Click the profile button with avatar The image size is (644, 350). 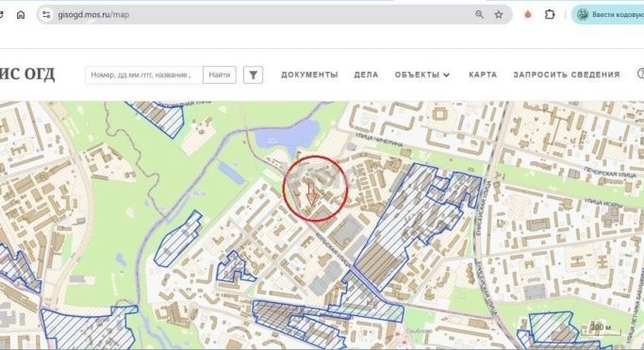point(608,15)
